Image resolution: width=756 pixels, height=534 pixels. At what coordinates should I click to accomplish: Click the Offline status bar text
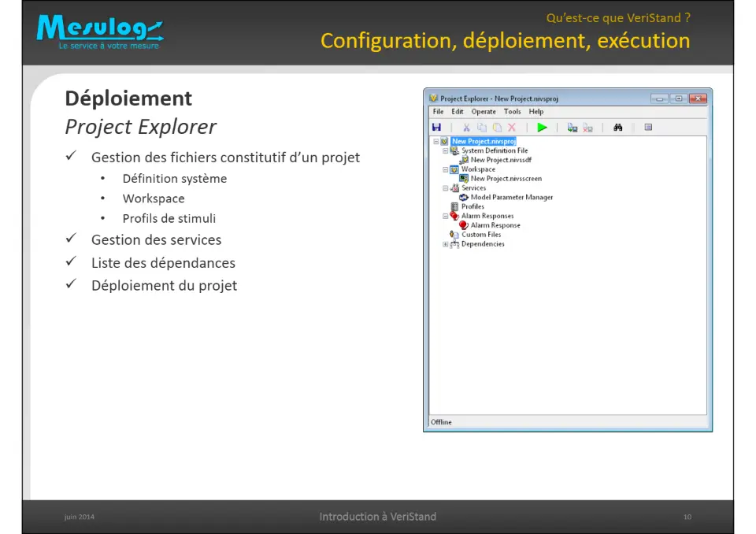441,422
